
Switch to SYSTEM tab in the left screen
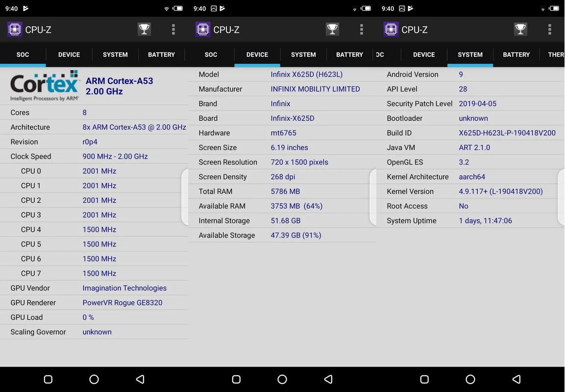tap(115, 54)
